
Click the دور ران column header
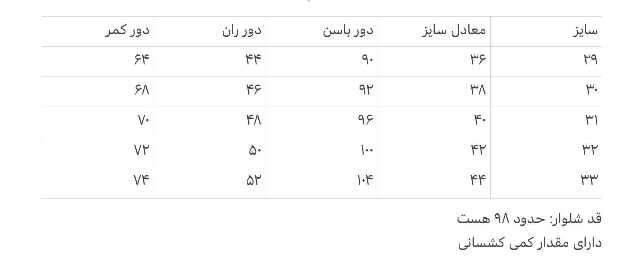pos(241,31)
